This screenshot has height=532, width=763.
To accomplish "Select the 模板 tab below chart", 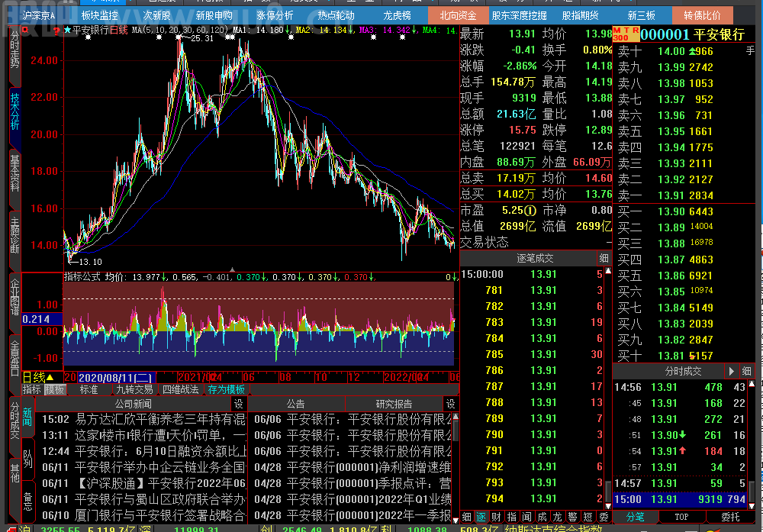I will (54, 389).
